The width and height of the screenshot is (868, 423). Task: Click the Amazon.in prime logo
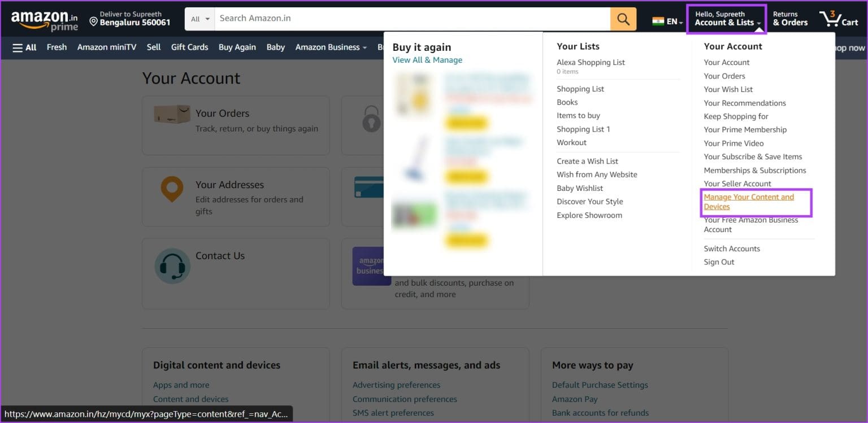click(44, 21)
